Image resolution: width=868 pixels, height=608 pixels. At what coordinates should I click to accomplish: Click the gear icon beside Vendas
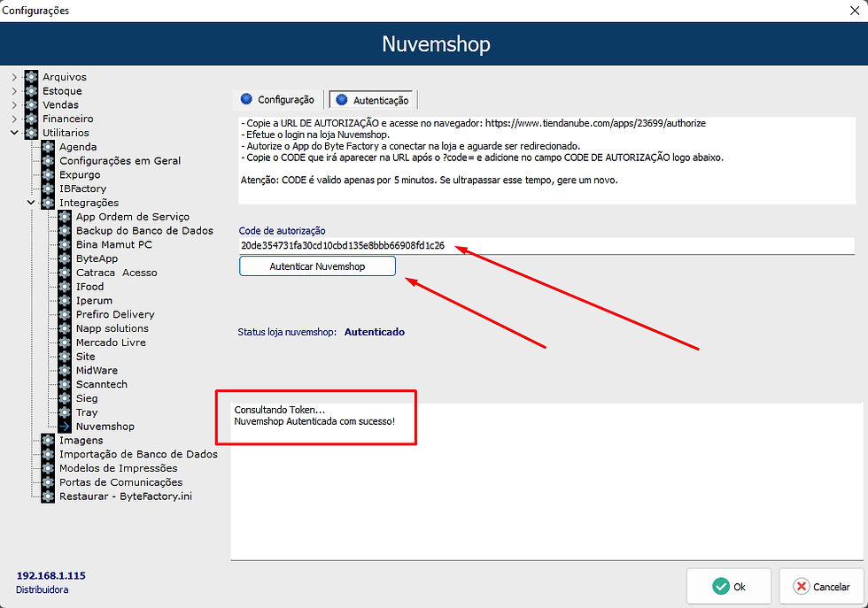[x=32, y=104]
